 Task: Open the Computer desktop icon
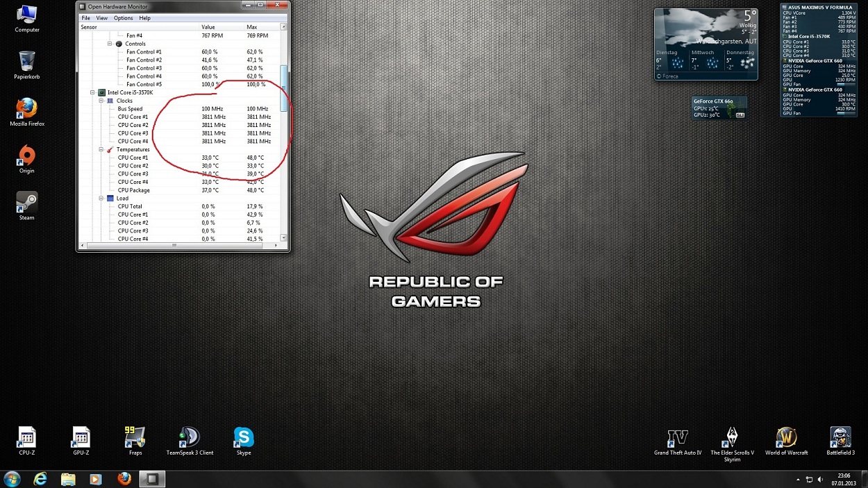tap(26, 19)
